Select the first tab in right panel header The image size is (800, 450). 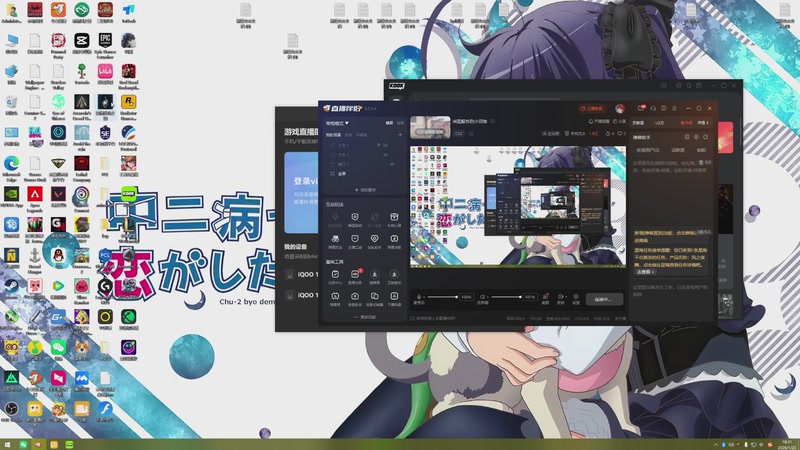(638, 123)
